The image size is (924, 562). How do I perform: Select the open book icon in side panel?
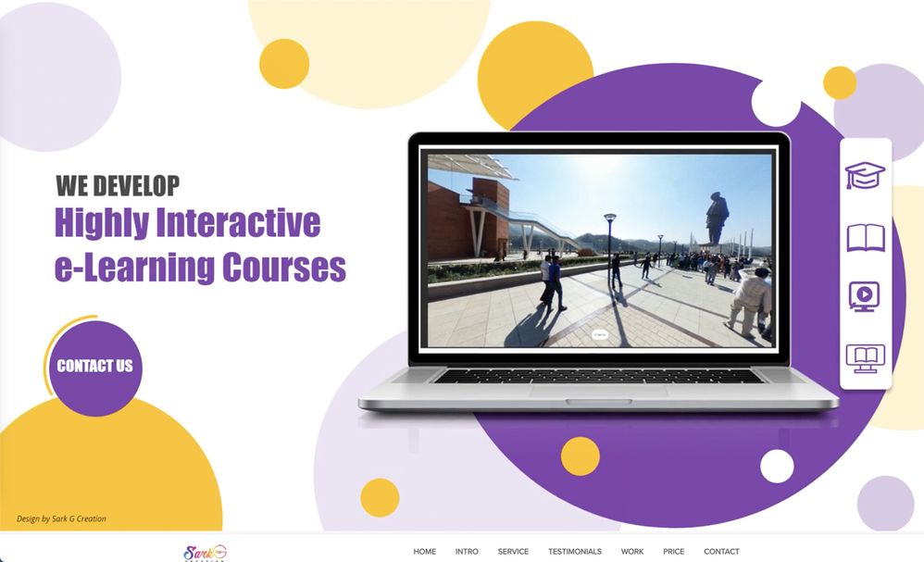[x=866, y=238]
